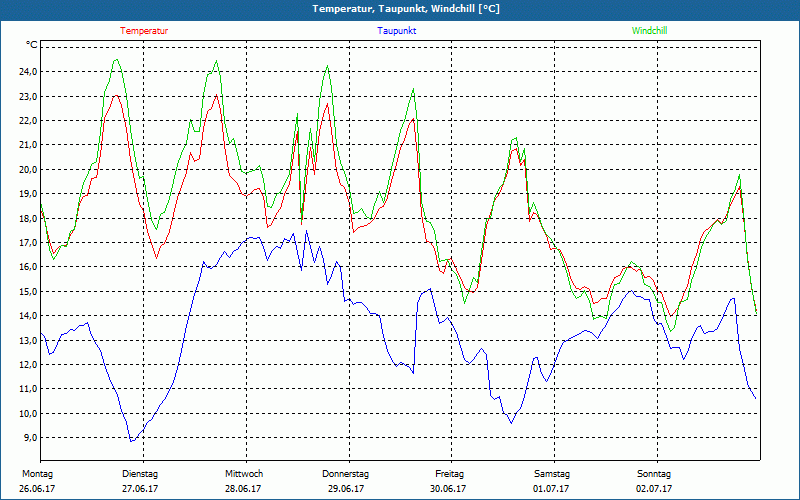800x500 pixels.
Task: Click the Montag day label
Action: click(37, 474)
